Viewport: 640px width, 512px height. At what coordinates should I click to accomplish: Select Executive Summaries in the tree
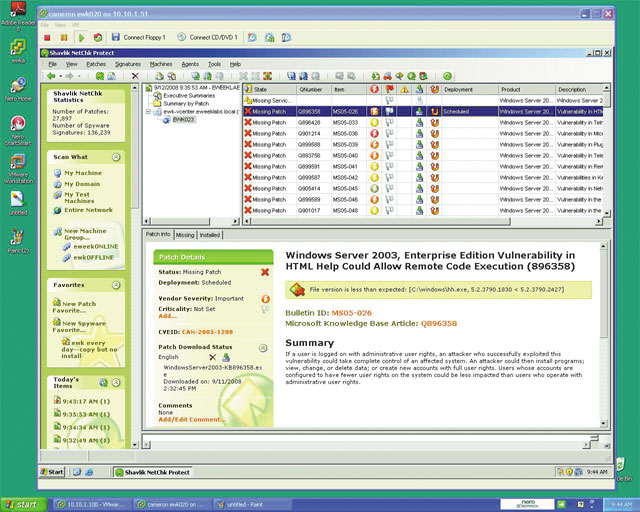[189, 96]
